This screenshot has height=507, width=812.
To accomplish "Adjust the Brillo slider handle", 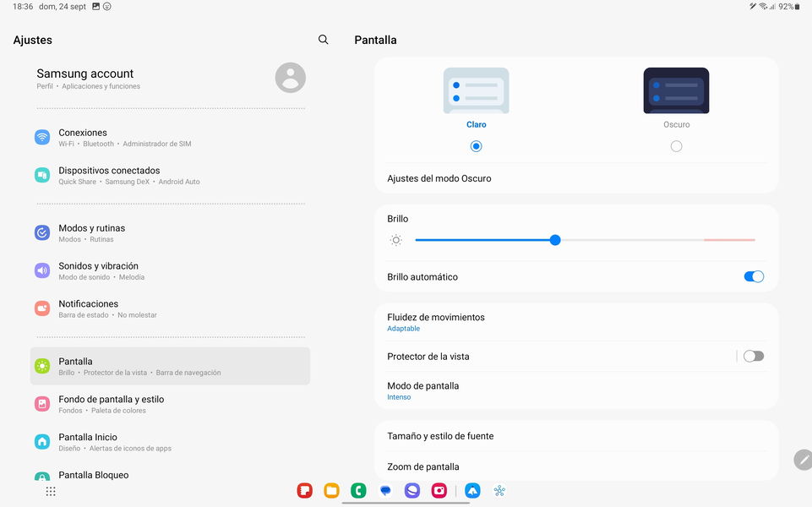I will 555,240.
